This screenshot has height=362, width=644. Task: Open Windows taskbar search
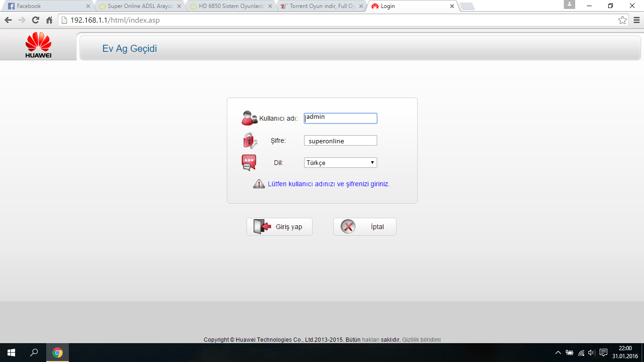(34, 353)
